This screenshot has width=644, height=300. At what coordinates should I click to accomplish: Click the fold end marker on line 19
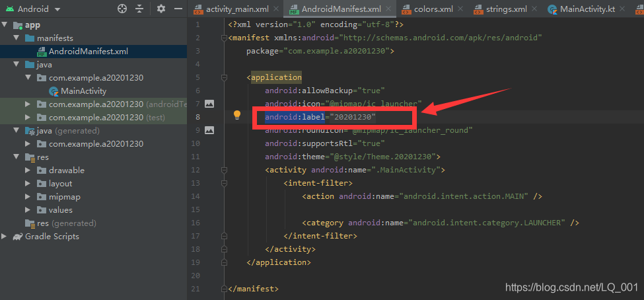click(x=224, y=262)
